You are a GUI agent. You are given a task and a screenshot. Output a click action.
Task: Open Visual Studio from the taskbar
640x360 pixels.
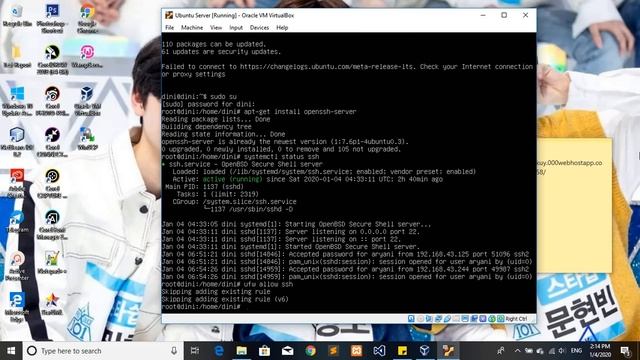[x=379, y=351]
